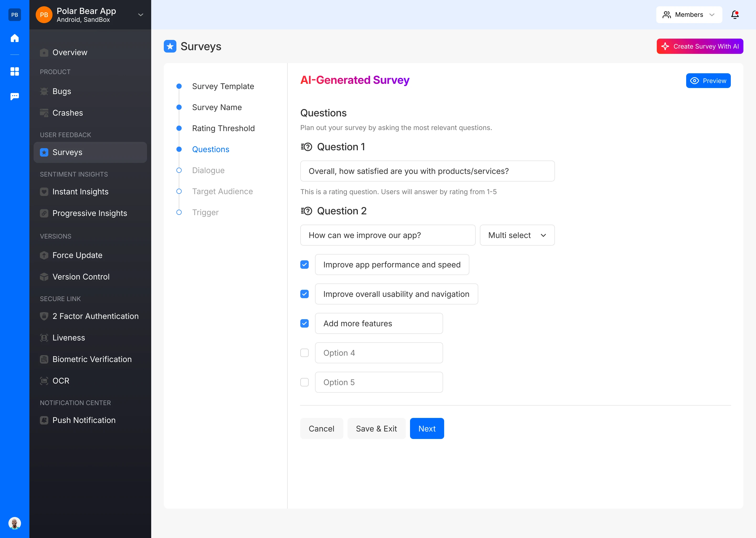Open the Multi select type dropdown

[517, 235]
